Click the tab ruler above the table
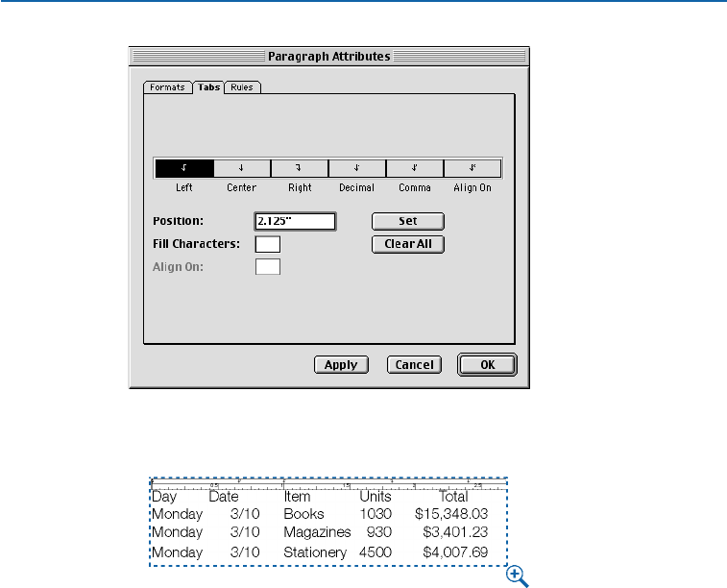The height and width of the screenshot is (588, 727). [328, 484]
